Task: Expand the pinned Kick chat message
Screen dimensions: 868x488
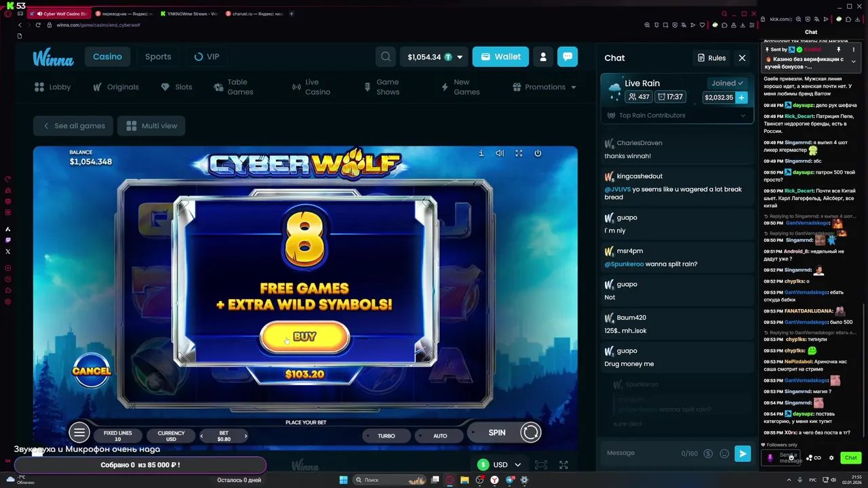Action: tap(854, 62)
